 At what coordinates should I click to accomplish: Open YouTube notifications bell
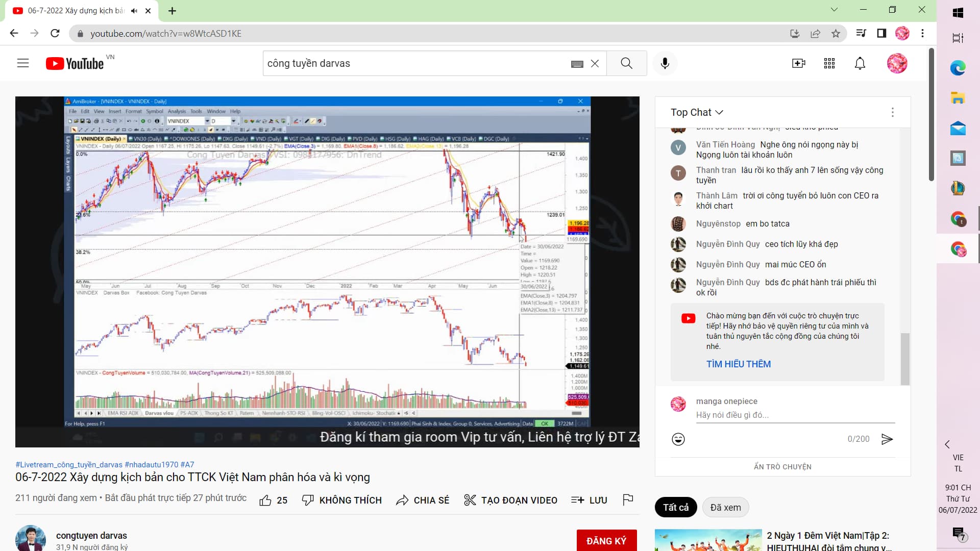860,63
